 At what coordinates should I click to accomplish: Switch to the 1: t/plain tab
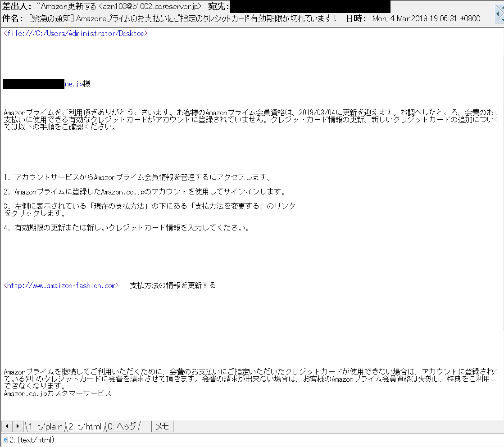coord(45,426)
